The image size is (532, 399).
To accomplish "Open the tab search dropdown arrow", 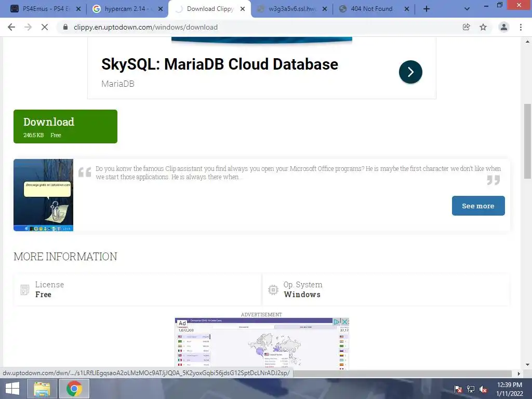I will (467, 9).
